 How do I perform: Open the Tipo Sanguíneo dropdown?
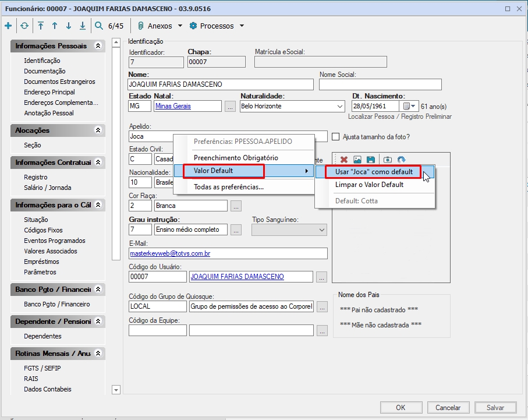pos(322,230)
